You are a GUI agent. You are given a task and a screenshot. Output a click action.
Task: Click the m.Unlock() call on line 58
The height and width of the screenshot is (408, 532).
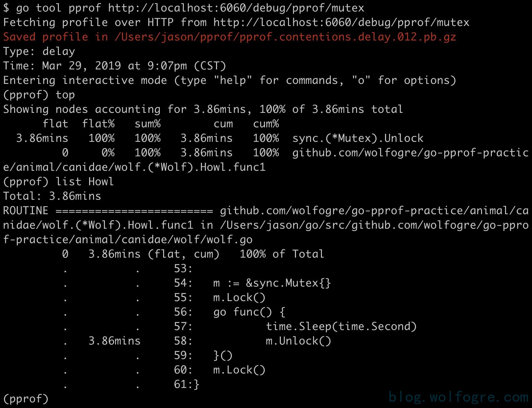pos(298,341)
